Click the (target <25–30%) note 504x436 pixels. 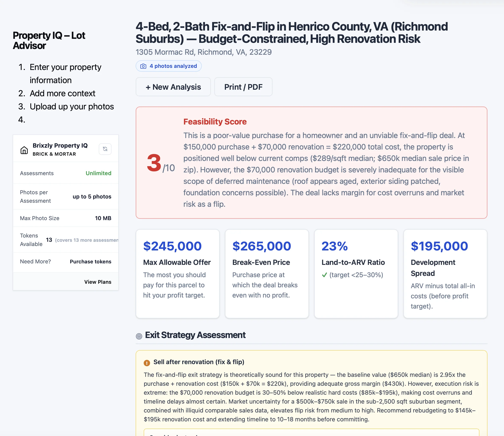[x=356, y=275]
